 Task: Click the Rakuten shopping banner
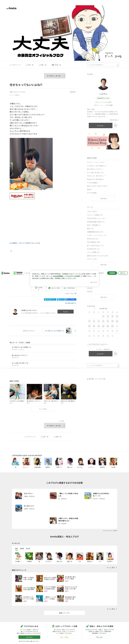(x=22, y=196)
